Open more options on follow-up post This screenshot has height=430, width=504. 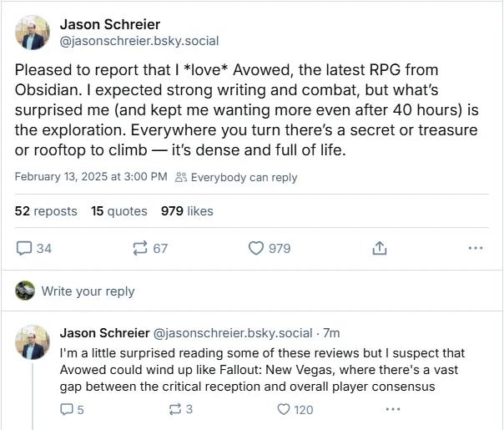click(x=393, y=409)
